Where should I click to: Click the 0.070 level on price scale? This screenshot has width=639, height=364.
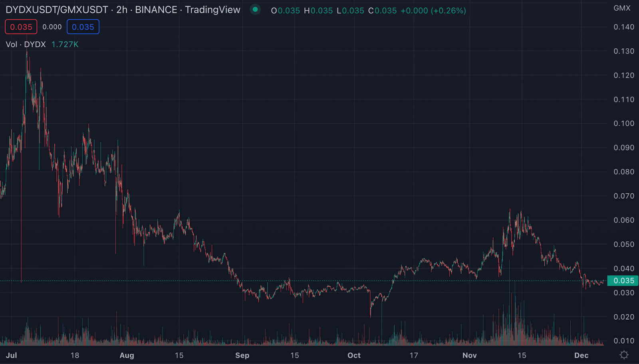tap(623, 196)
